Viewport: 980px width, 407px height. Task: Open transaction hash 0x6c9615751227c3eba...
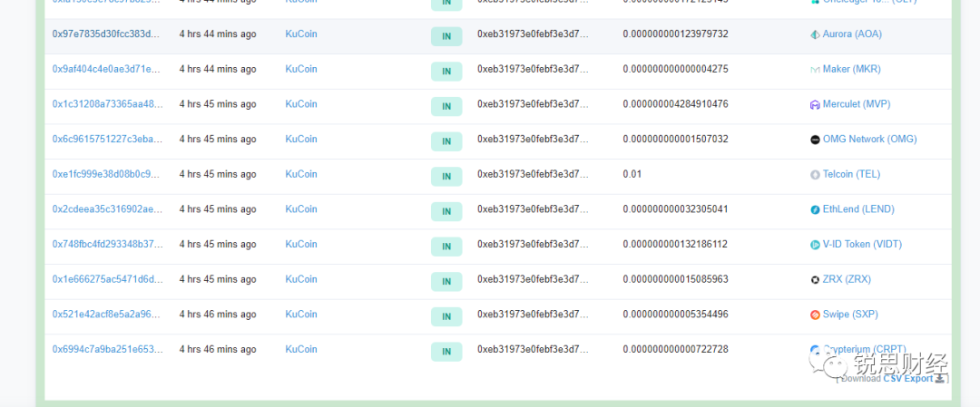107,139
